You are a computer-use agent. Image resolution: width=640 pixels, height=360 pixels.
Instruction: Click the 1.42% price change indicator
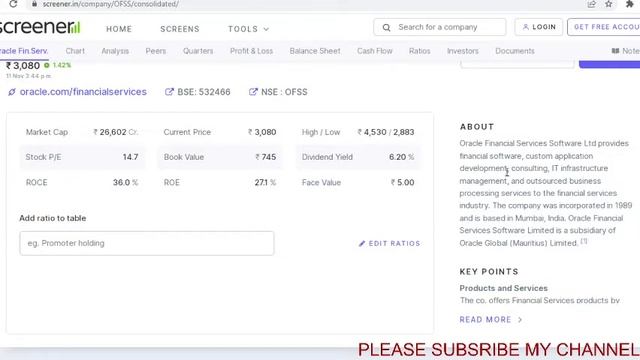click(58, 65)
